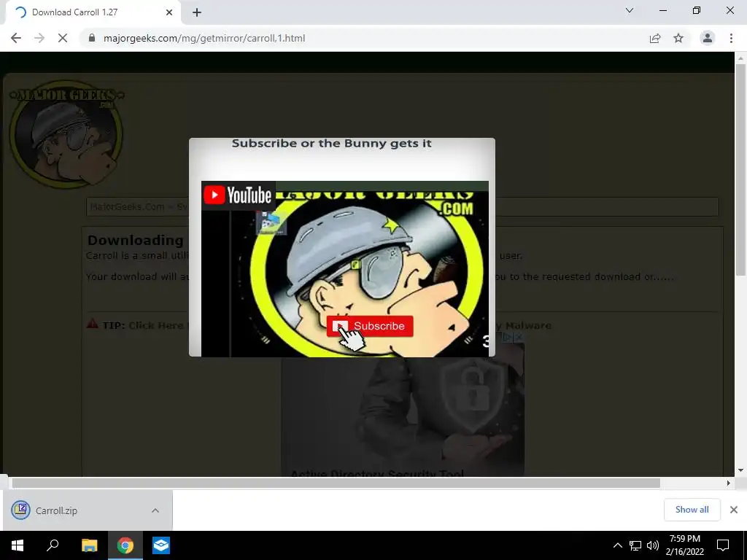Image resolution: width=747 pixels, height=560 pixels.
Task: Click the Chrome taskbar icon
Action: (x=125, y=545)
